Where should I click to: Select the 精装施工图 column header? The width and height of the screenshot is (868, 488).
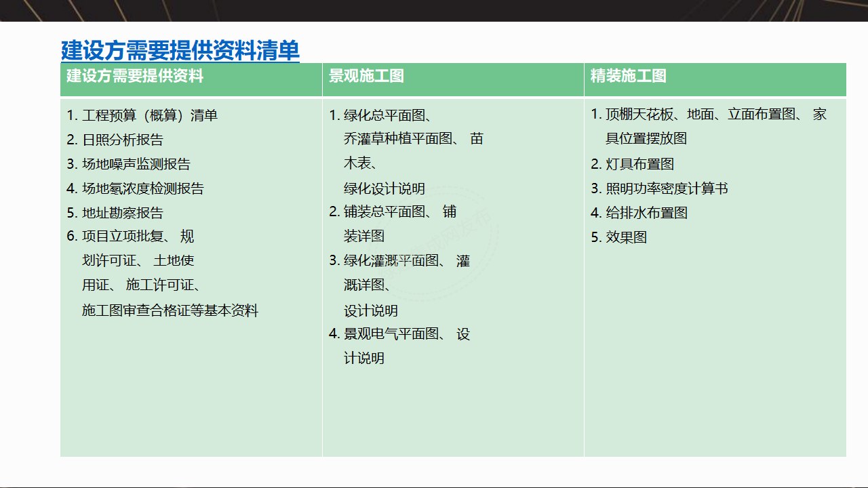click(715, 79)
